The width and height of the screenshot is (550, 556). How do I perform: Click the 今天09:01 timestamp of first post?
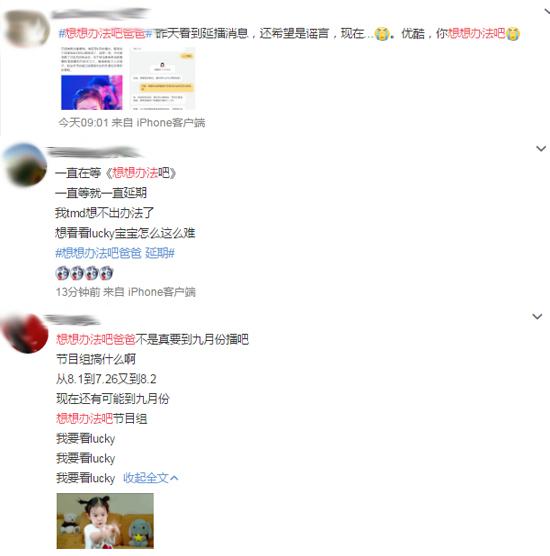pyautogui.click(x=83, y=123)
